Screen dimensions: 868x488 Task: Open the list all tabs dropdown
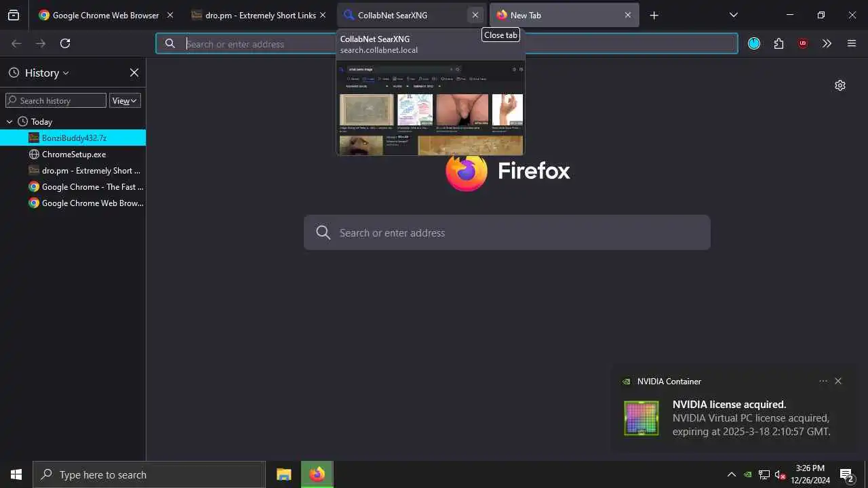click(x=733, y=15)
